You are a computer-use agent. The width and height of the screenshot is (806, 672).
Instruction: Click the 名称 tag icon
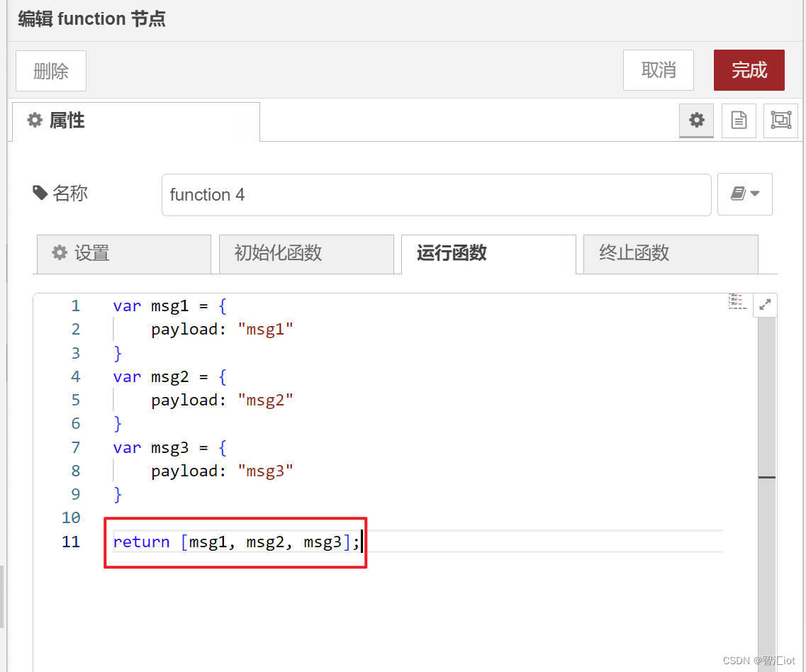(40, 194)
